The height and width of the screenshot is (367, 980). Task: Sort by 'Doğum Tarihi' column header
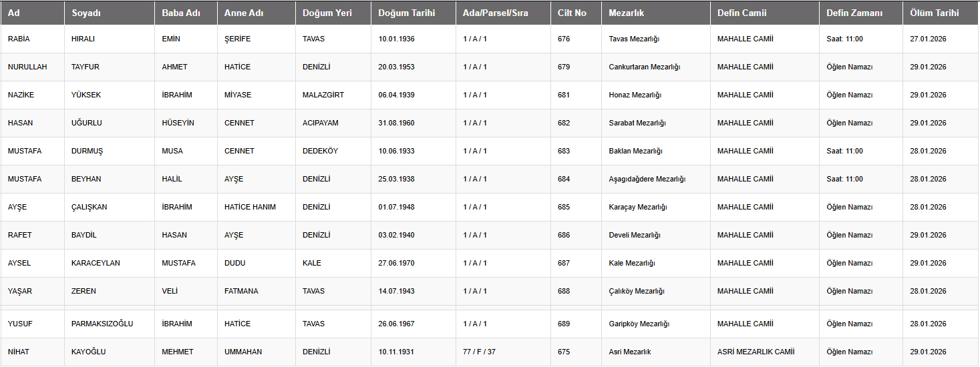(407, 13)
